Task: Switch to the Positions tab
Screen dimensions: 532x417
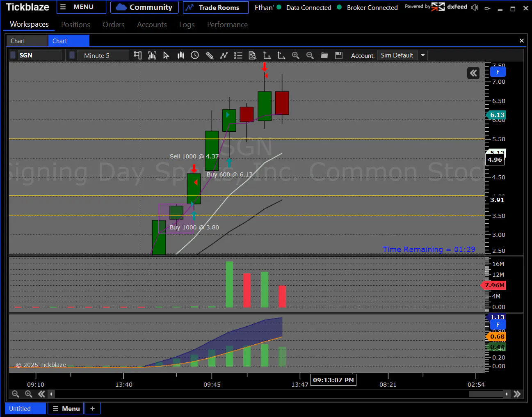Action: (x=75, y=25)
